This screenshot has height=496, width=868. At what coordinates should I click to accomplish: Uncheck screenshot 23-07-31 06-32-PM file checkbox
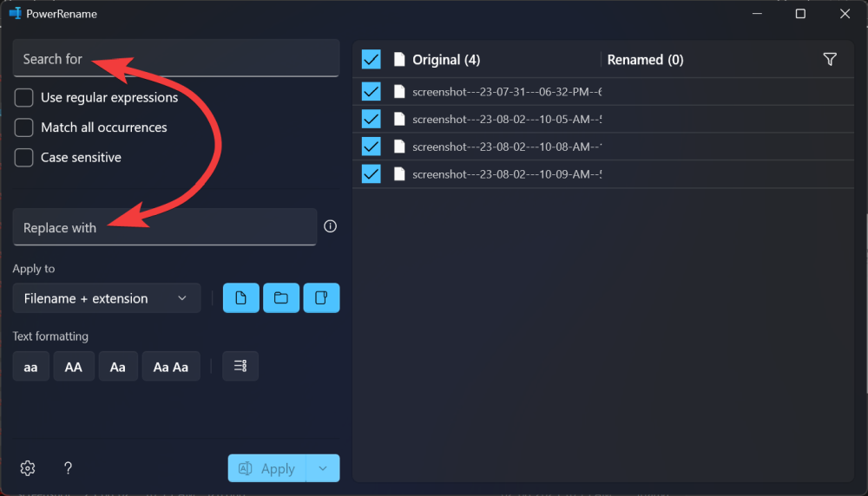[371, 91]
